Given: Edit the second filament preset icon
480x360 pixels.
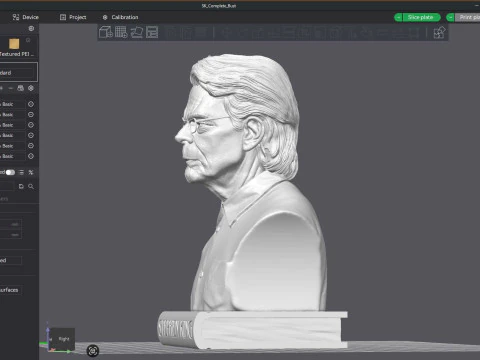Looking at the screenshot, I should [x=31, y=114].
